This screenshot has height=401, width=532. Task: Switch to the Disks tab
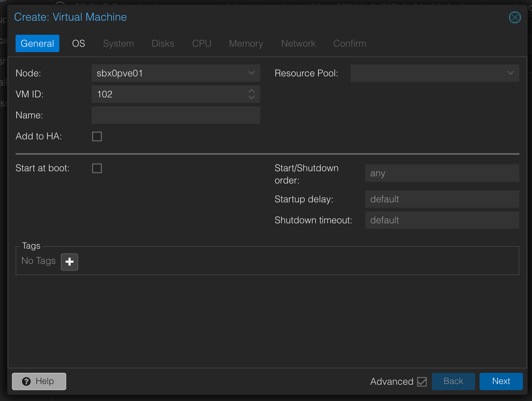click(163, 43)
